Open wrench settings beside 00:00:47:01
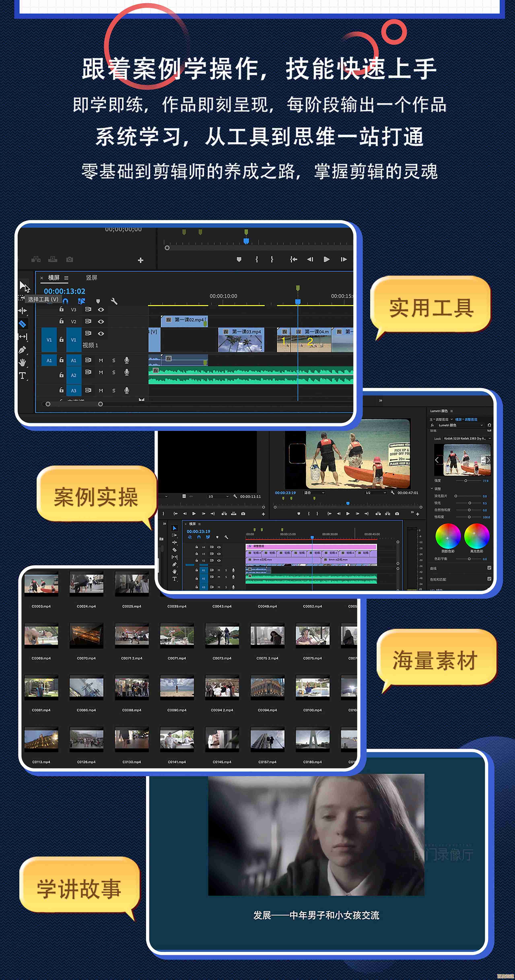Viewport: 515px width, 980px height. (x=392, y=492)
